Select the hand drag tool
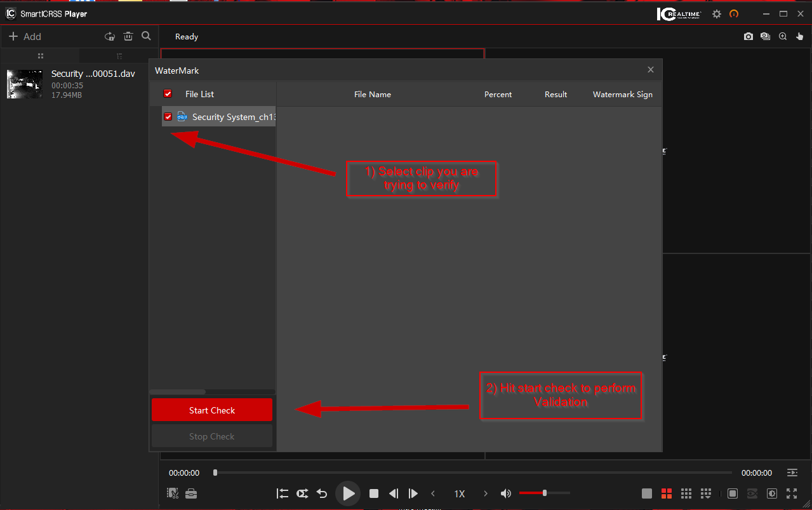This screenshot has height=510, width=812. click(799, 36)
